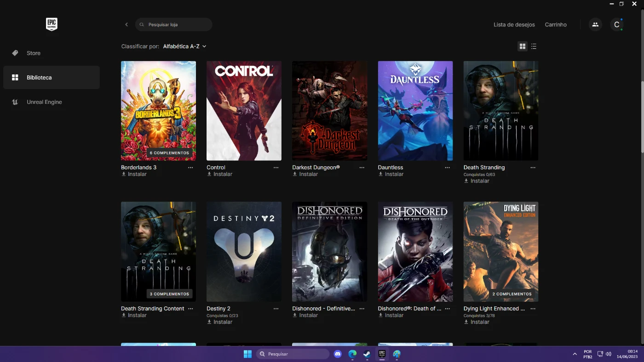The width and height of the screenshot is (644, 362).
Task: Open Death Stranding more options menu
Action: coord(533,168)
